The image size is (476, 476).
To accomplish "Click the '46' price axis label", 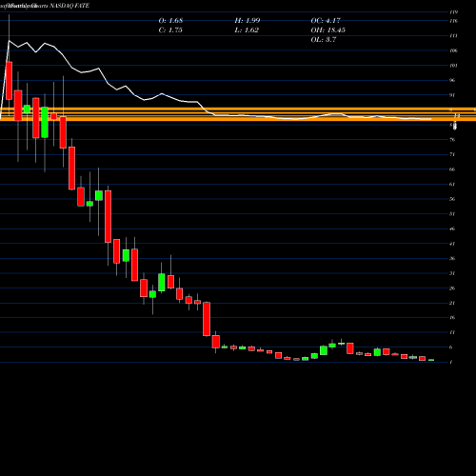I will [452, 228].
